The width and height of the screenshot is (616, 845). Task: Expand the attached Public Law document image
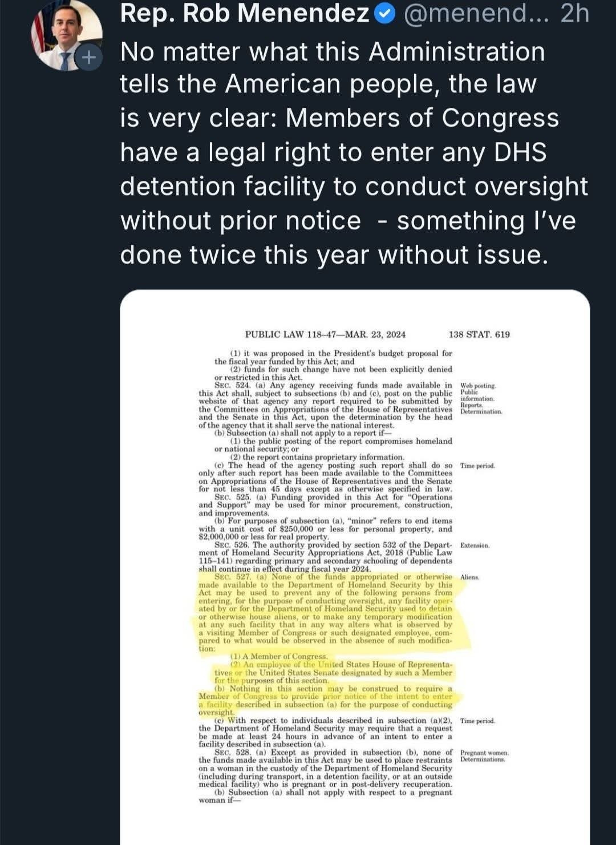[355, 567]
